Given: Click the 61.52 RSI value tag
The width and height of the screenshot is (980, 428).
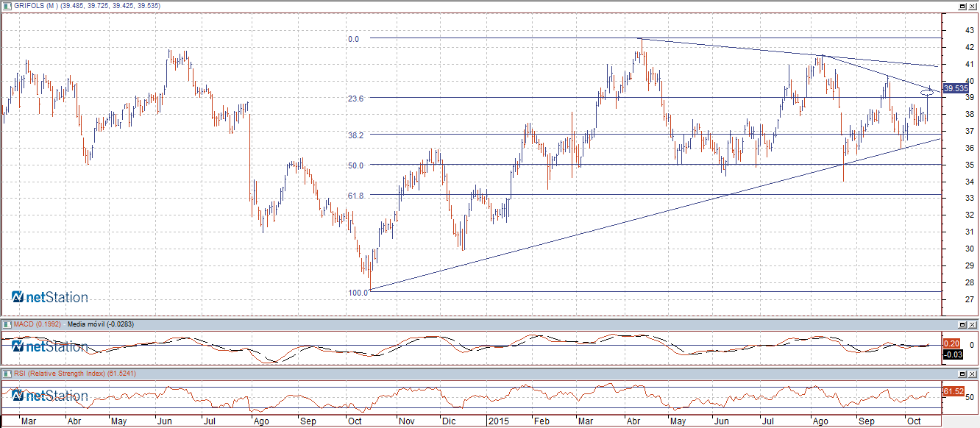Looking at the screenshot, I should (954, 391).
